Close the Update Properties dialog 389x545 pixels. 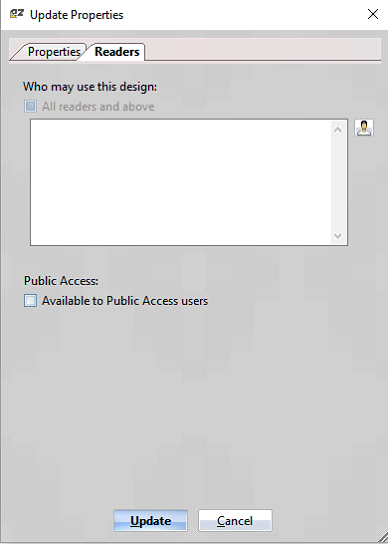[x=373, y=14]
